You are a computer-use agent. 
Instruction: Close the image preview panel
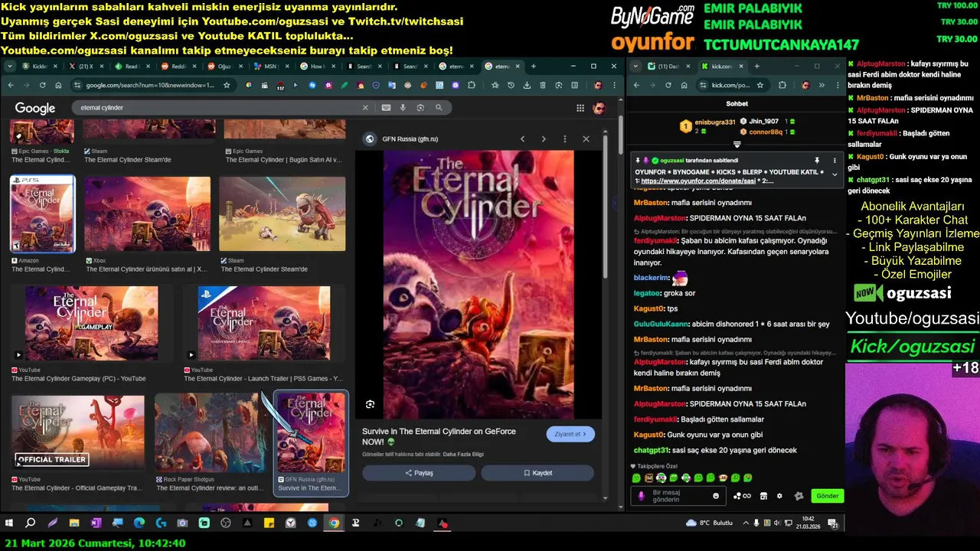point(586,139)
